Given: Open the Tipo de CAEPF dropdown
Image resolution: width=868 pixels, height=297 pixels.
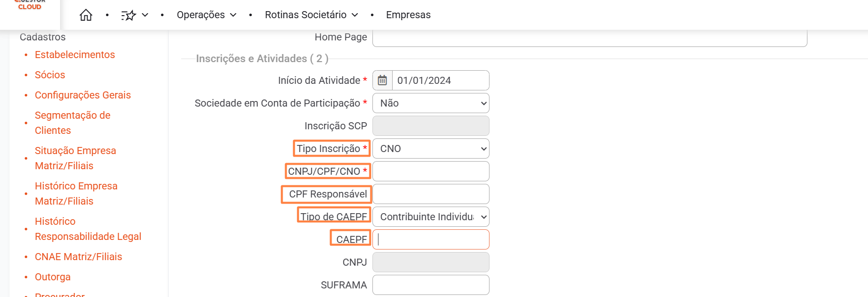Looking at the screenshot, I should (431, 217).
